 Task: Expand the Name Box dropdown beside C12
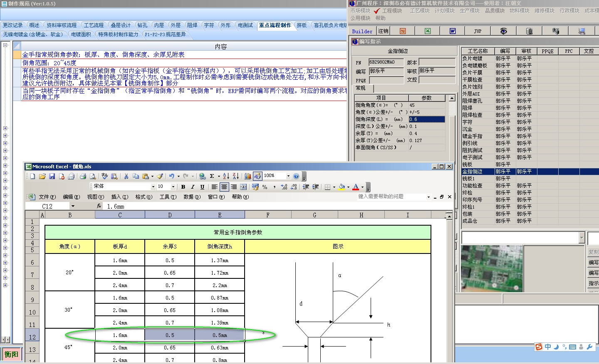(73, 206)
